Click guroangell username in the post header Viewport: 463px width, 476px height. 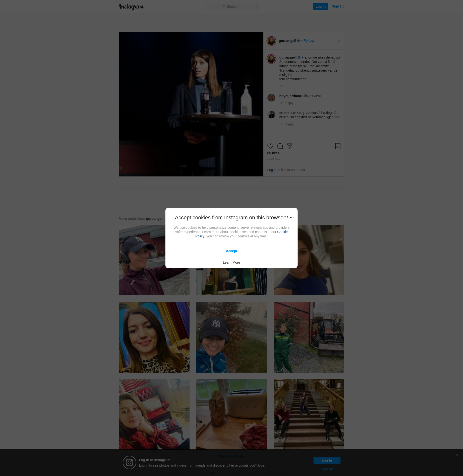click(x=287, y=41)
